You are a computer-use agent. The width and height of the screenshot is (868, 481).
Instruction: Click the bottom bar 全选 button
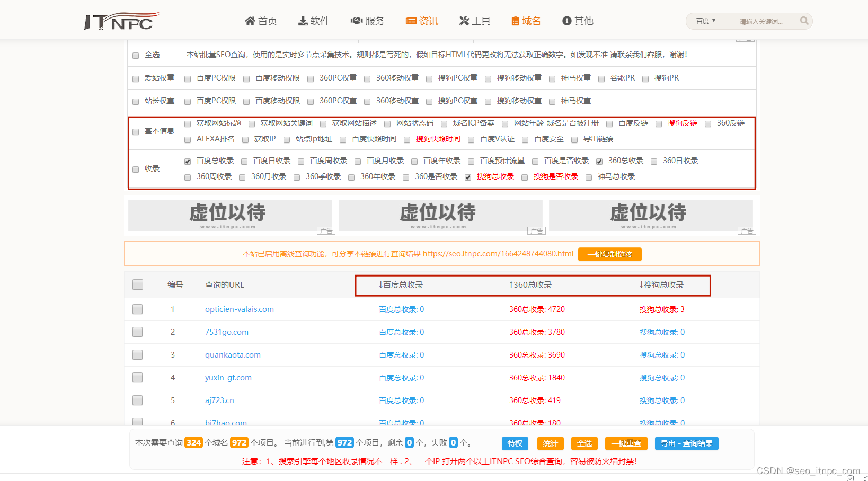(x=584, y=443)
